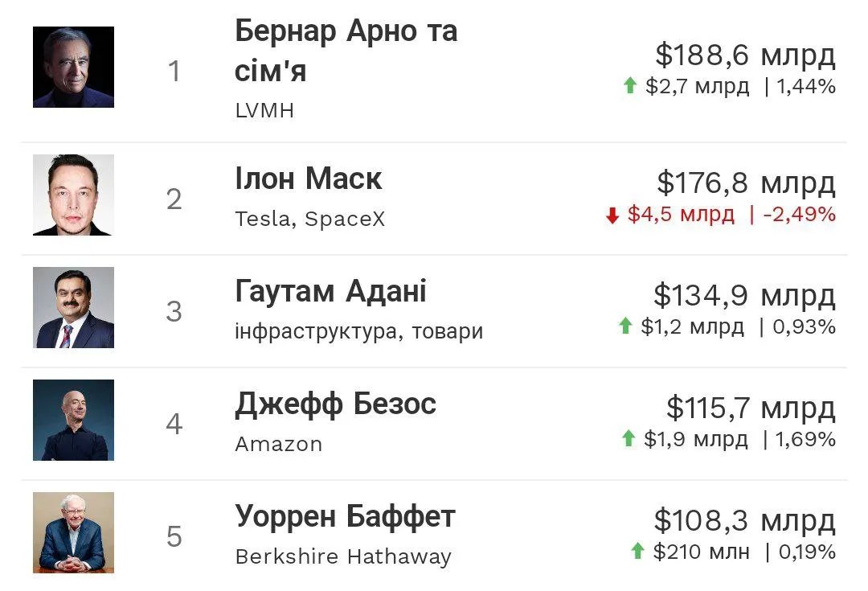The height and width of the screenshot is (591, 868).
Task: Open the rank 2 Tesla, SpaceX portrait photo
Action: point(73,195)
